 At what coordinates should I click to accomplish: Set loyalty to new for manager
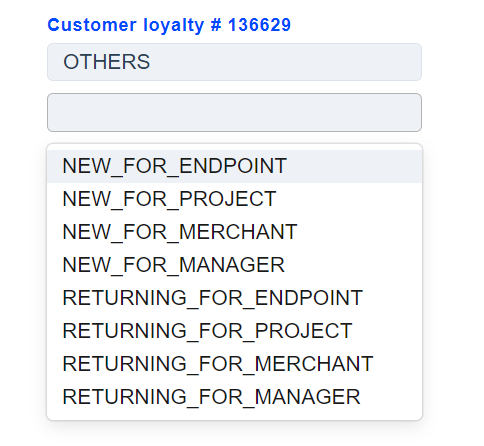(234, 265)
